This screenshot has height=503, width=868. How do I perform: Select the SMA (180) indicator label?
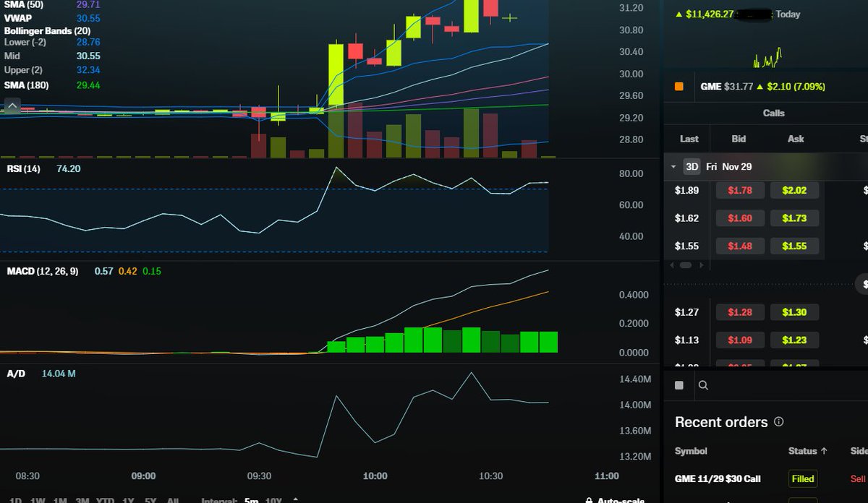[26, 85]
